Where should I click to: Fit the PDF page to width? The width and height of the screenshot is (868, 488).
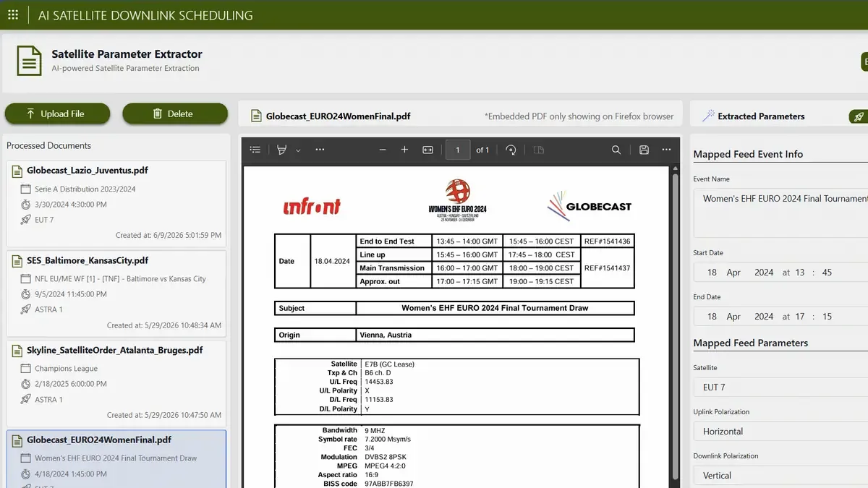click(427, 150)
